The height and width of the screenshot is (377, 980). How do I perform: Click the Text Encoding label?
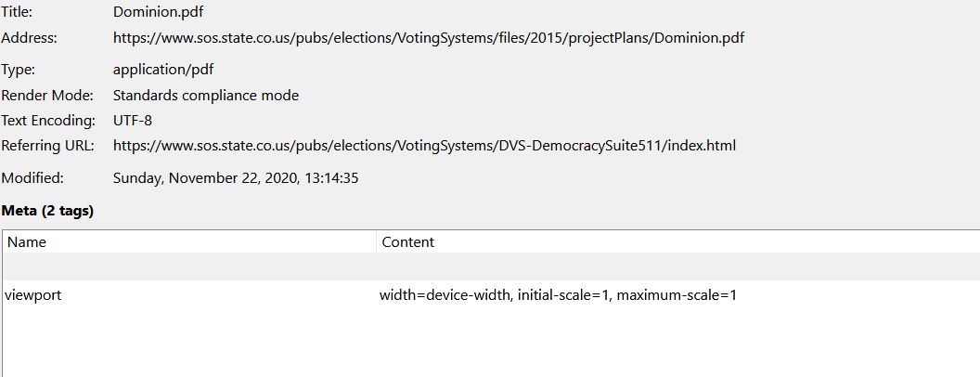pos(48,120)
